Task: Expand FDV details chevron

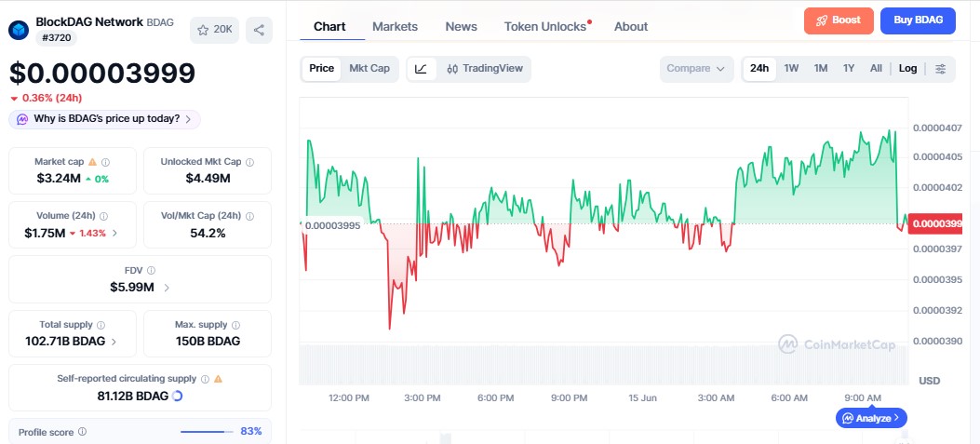Action: [x=167, y=288]
